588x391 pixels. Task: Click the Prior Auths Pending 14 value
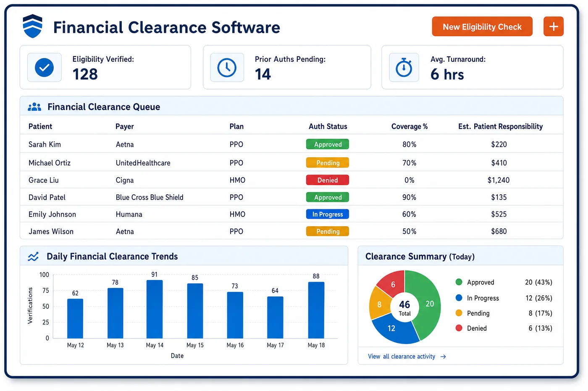tap(263, 74)
